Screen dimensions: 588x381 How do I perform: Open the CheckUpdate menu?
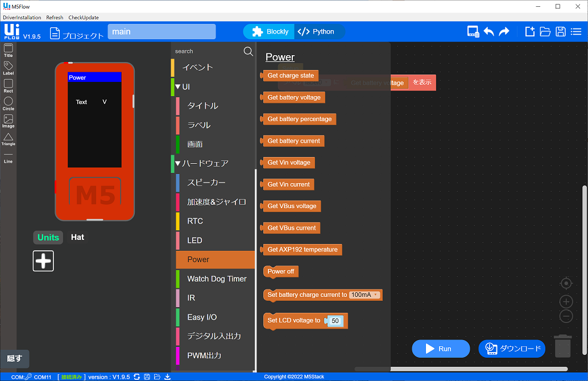click(84, 18)
